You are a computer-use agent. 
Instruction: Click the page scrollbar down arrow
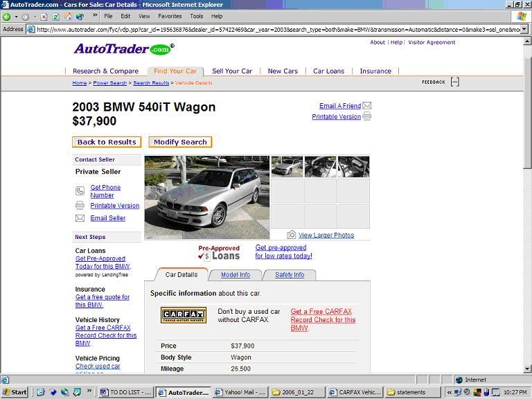[527, 369]
